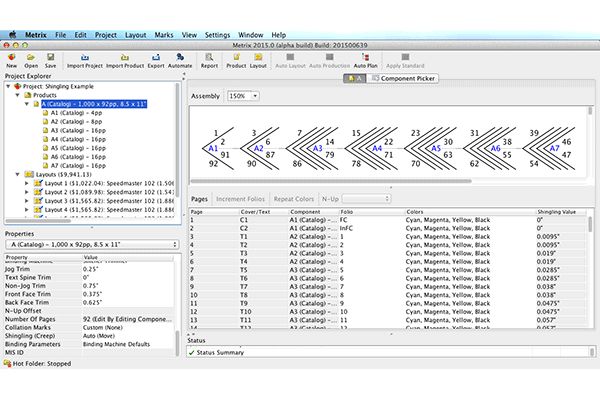Open the Metrix application menu
Screen dimensions: 600x400
point(36,35)
